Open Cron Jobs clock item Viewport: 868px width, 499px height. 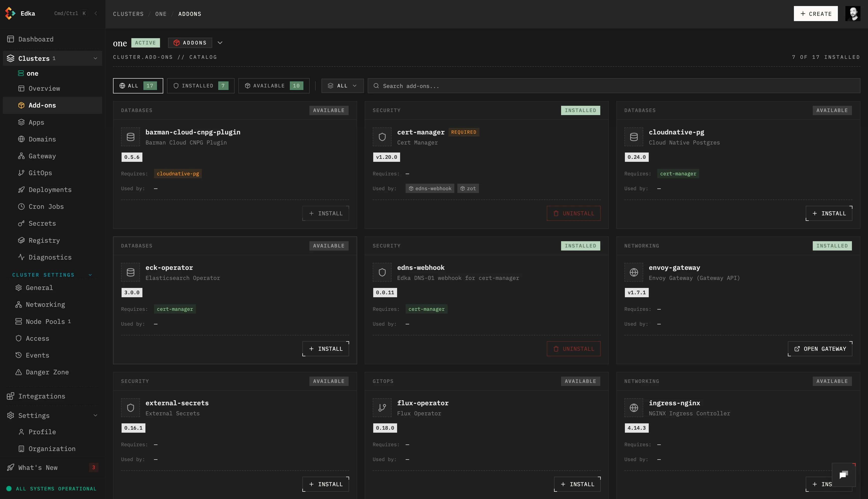[x=46, y=207]
